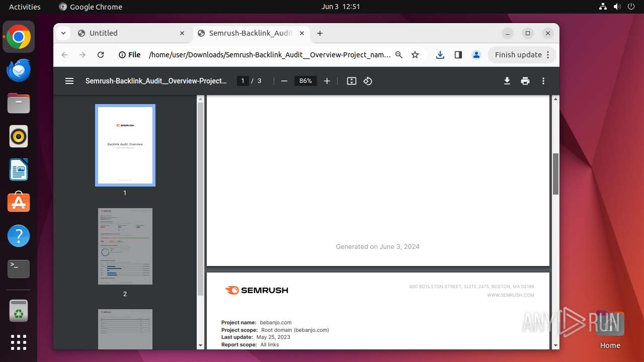This screenshot has height=362, width=644.
Task: Click the WWW.SEMRUSH.COM link text
Action: click(511, 295)
